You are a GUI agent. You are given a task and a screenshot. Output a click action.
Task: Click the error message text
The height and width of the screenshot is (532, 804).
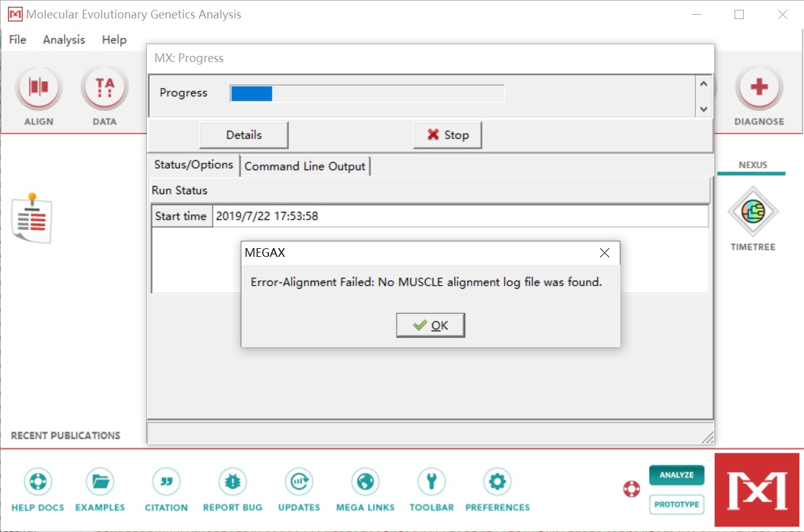[426, 283]
